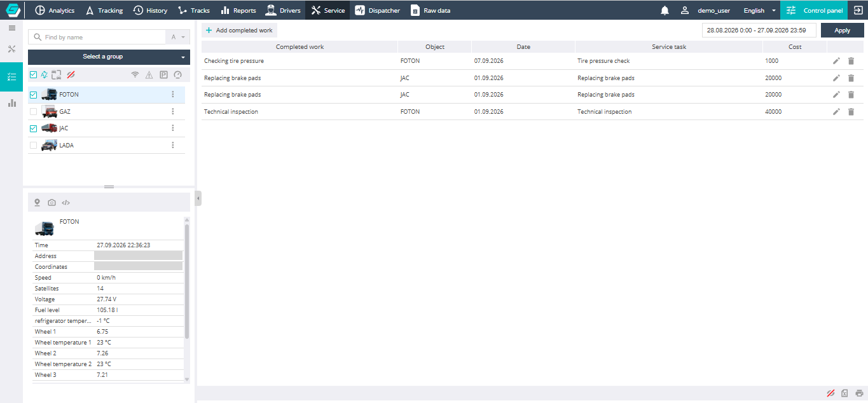Click Add completed work button
This screenshot has width=868, height=403.
(239, 31)
